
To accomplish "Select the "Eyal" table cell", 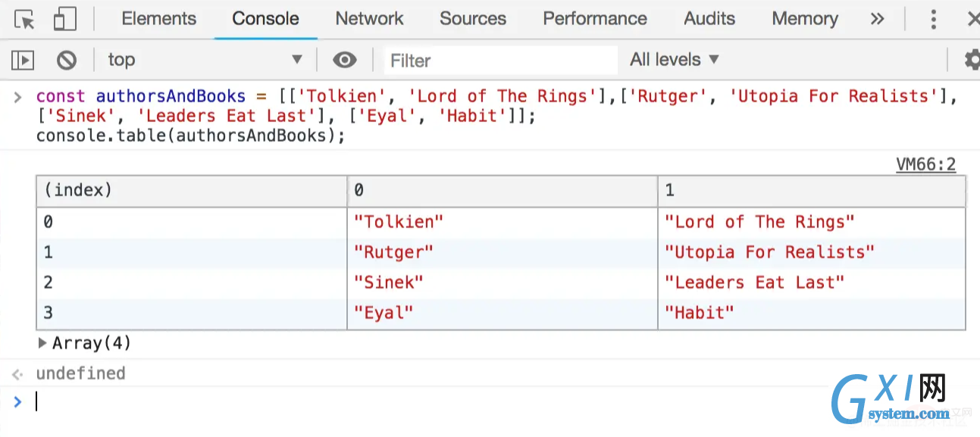I will 503,313.
